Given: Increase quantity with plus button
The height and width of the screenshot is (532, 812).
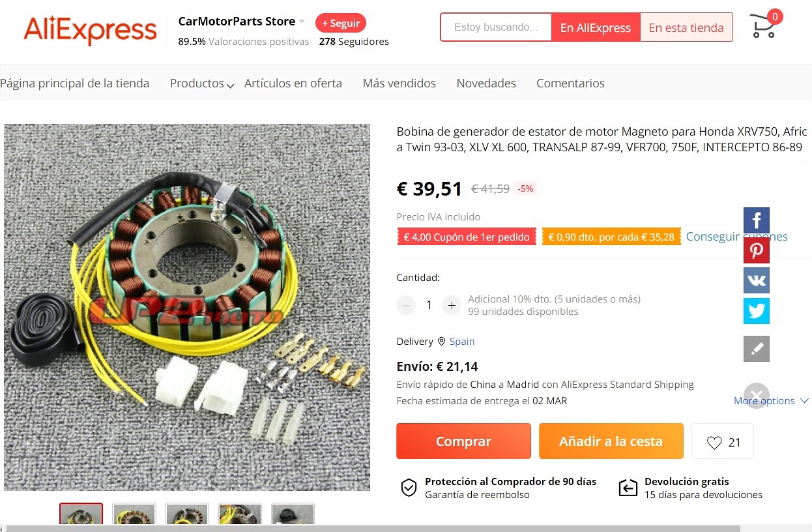Looking at the screenshot, I should point(452,305).
